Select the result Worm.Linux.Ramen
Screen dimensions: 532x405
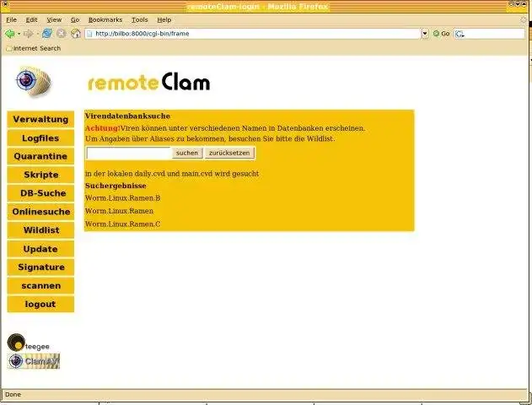(119, 211)
